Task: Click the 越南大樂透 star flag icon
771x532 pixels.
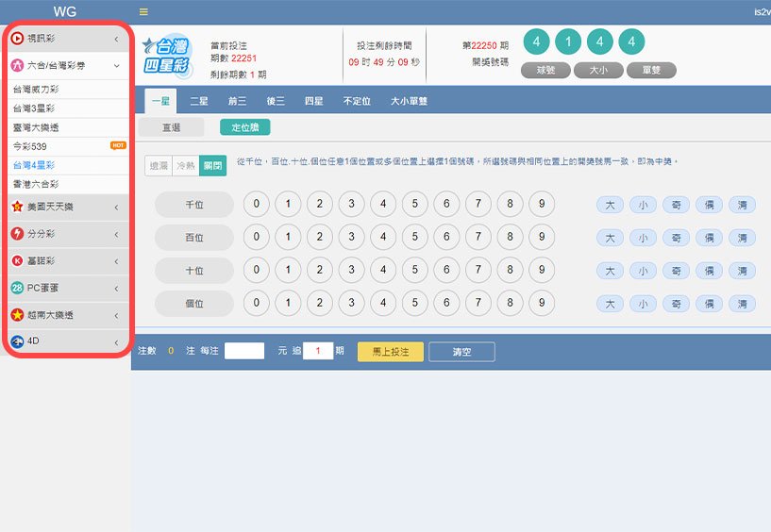Action: pyautogui.click(x=17, y=315)
